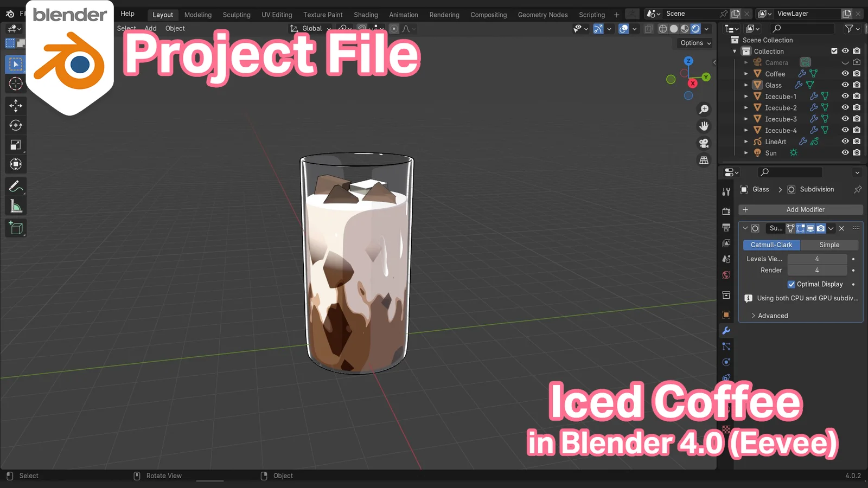Activate the Measure tool
Image resolution: width=868 pixels, height=488 pixels.
[x=16, y=207]
